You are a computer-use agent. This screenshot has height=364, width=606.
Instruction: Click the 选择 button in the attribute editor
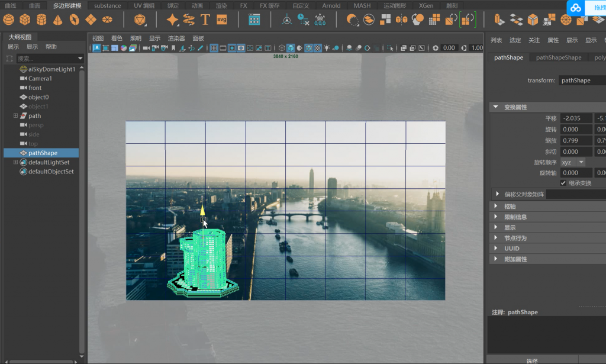coord(532,360)
